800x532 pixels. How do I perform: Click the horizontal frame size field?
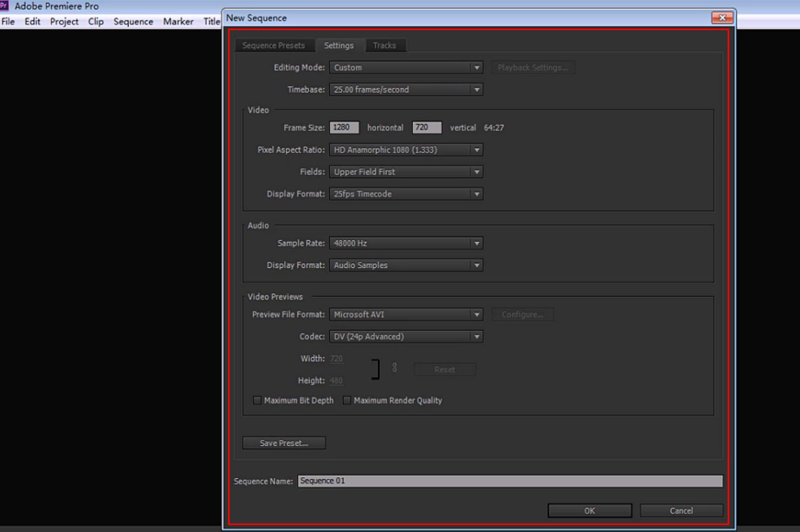[x=344, y=128]
